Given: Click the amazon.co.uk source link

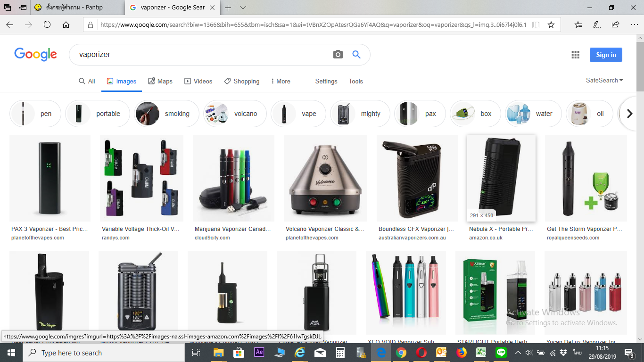Looking at the screenshot, I should click(x=486, y=238).
